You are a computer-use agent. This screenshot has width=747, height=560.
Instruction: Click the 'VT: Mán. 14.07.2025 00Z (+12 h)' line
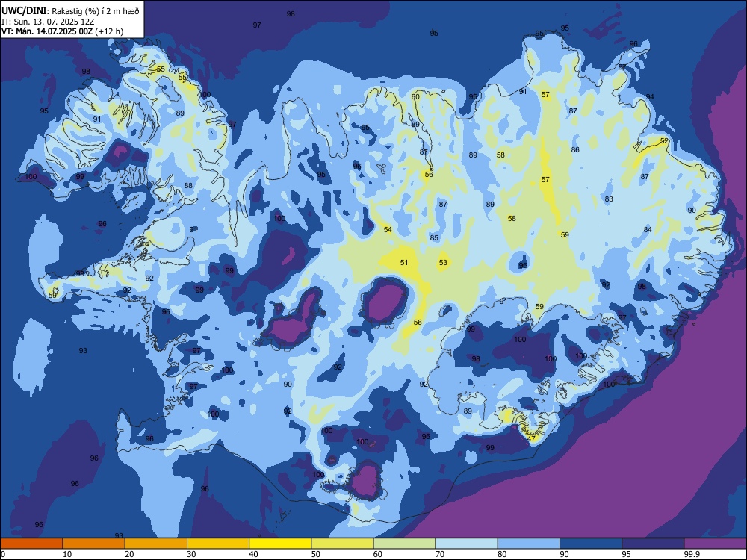coord(62,31)
